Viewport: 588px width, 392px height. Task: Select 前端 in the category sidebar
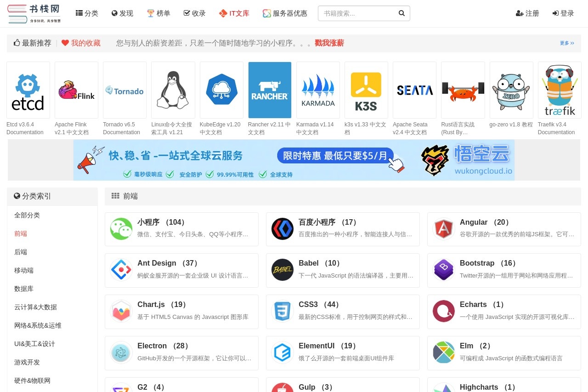coord(21,233)
